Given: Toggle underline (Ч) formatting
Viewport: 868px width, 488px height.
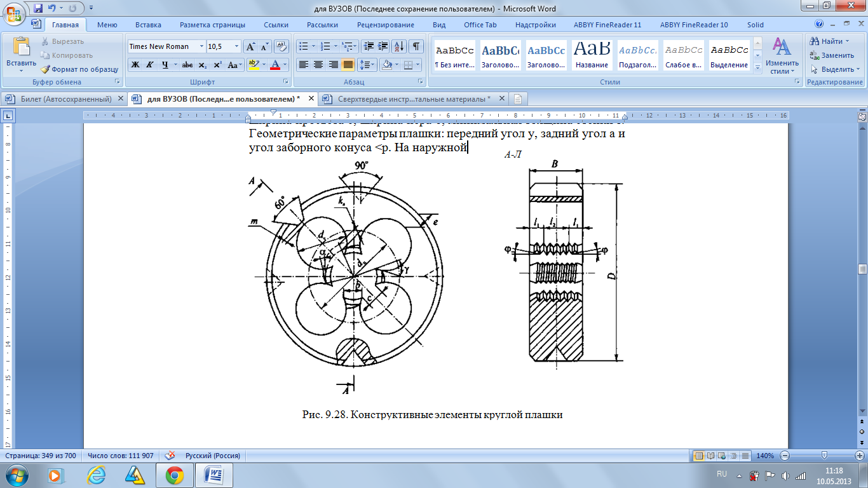Looking at the screenshot, I should (165, 65).
